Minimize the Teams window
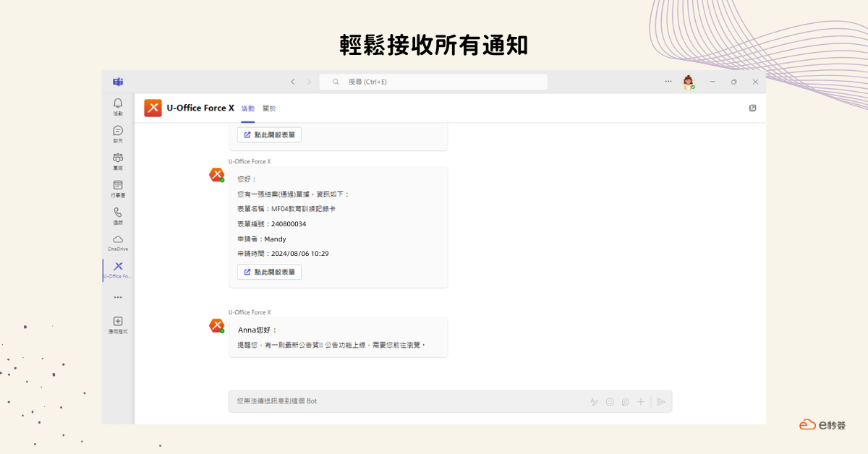868x454 pixels. coord(712,82)
